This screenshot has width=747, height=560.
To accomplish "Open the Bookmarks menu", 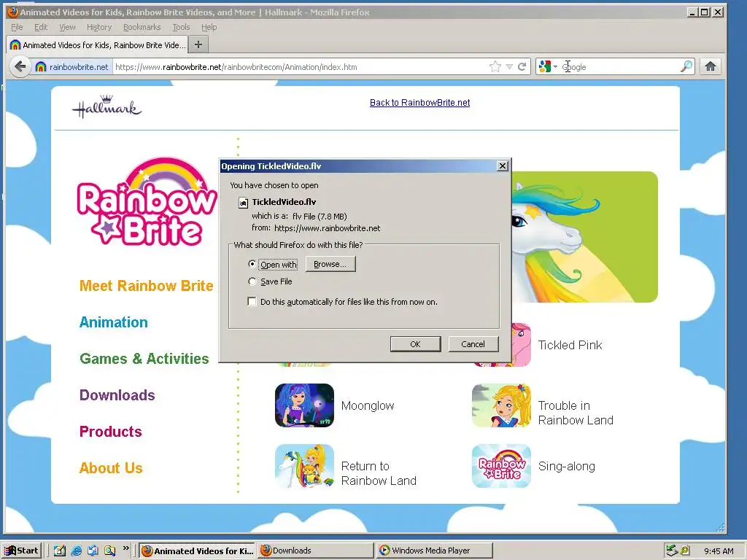I will (x=142, y=27).
